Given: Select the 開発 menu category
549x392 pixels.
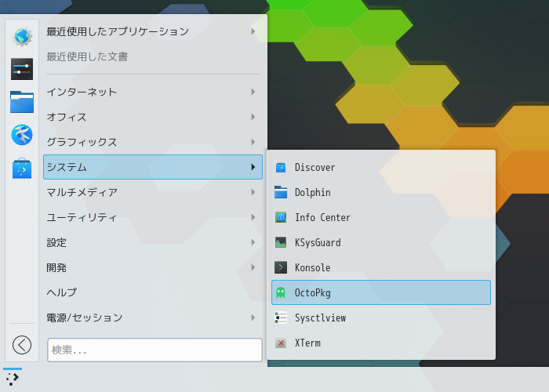Looking at the screenshot, I should (x=153, y=267).
